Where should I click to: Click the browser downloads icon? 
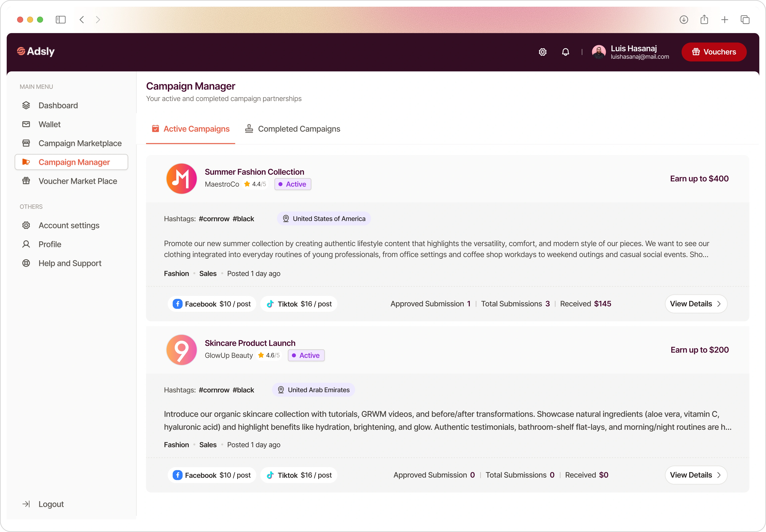(x=684, y=20)
